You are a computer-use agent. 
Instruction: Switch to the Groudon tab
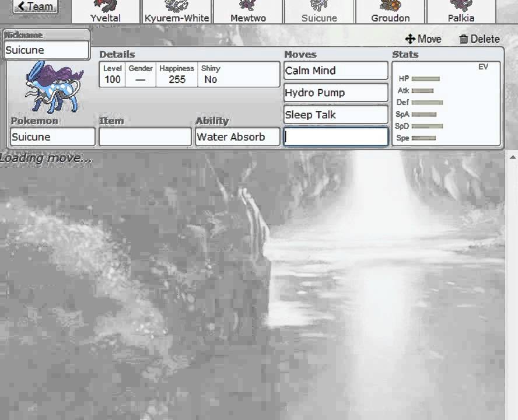coord(390,12)
